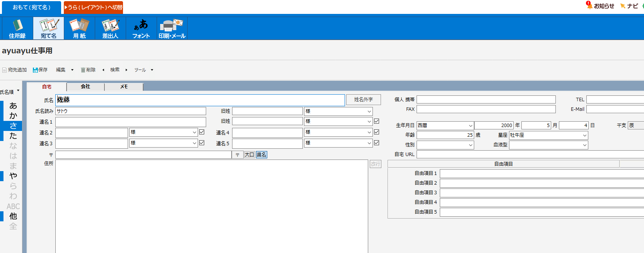
Task: Open the フォント font settings icon
Action: (141, 25)
